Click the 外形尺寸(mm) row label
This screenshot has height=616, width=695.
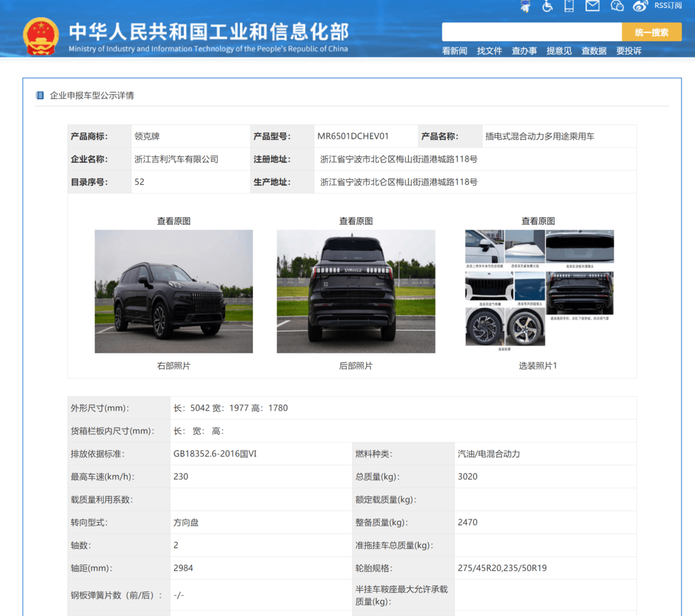pyautogui.click(x=100, y=408)
